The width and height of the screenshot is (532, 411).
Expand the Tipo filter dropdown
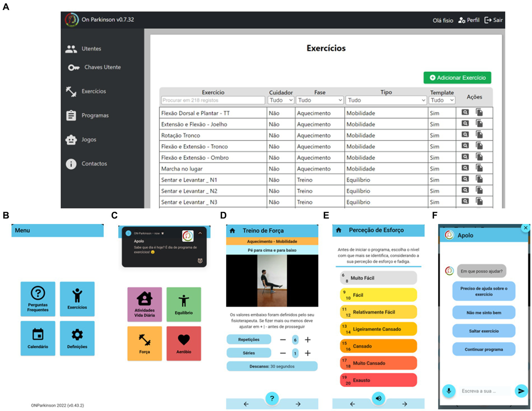(x=386, y=100)
